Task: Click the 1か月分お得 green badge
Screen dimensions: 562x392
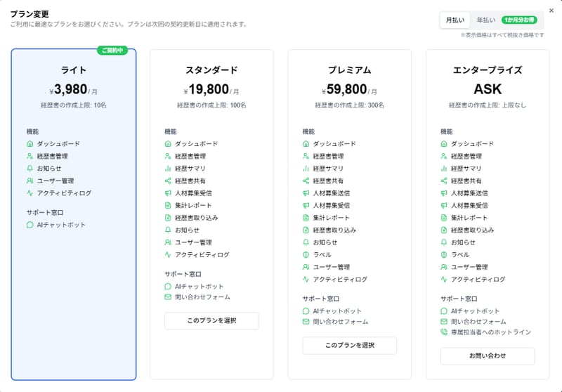Action: tap(519, 20)
